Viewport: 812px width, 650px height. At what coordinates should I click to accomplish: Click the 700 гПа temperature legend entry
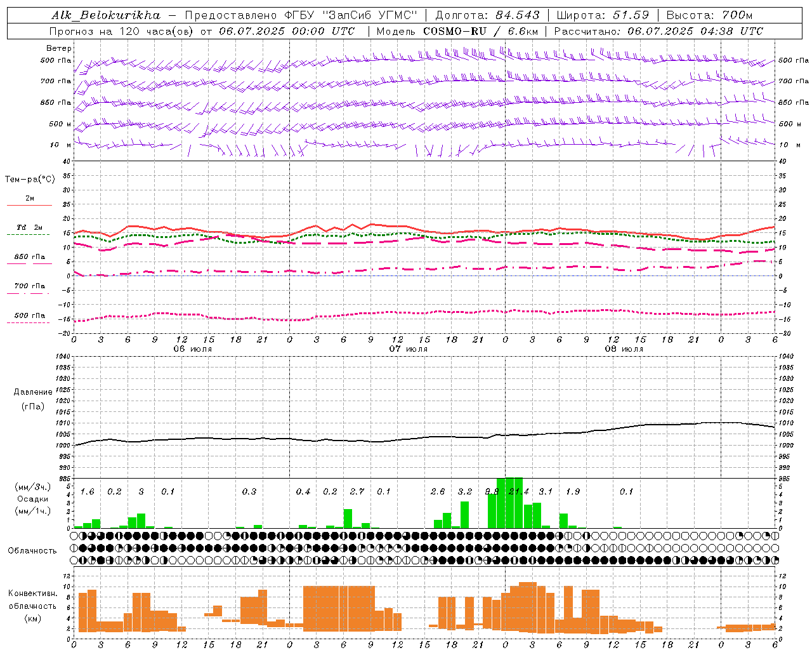(29, 286)
